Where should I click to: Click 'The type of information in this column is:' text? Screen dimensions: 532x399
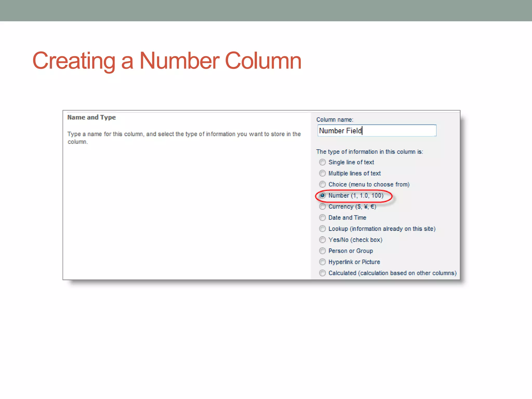[x=370, y=152]
